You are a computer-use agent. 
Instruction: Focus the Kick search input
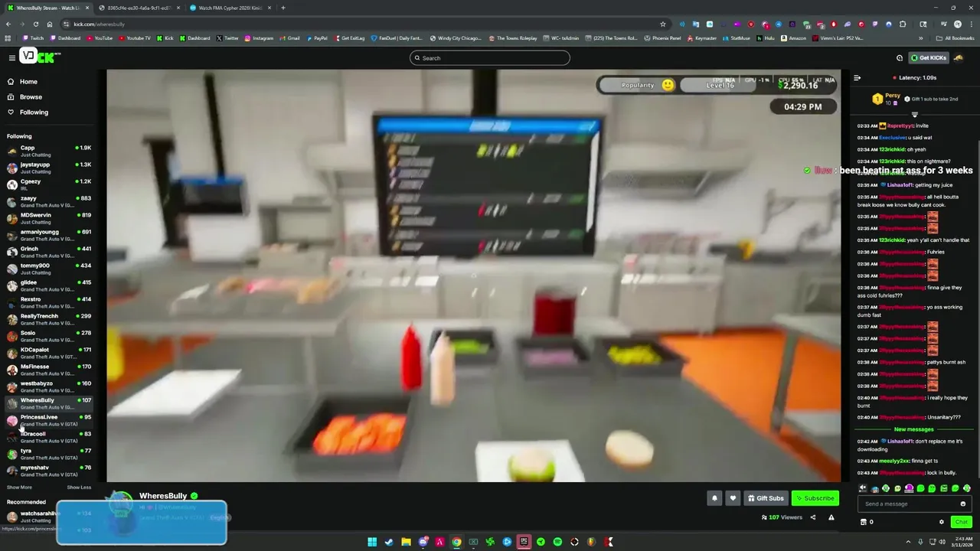pyautogui.click(x=490, y=58)
